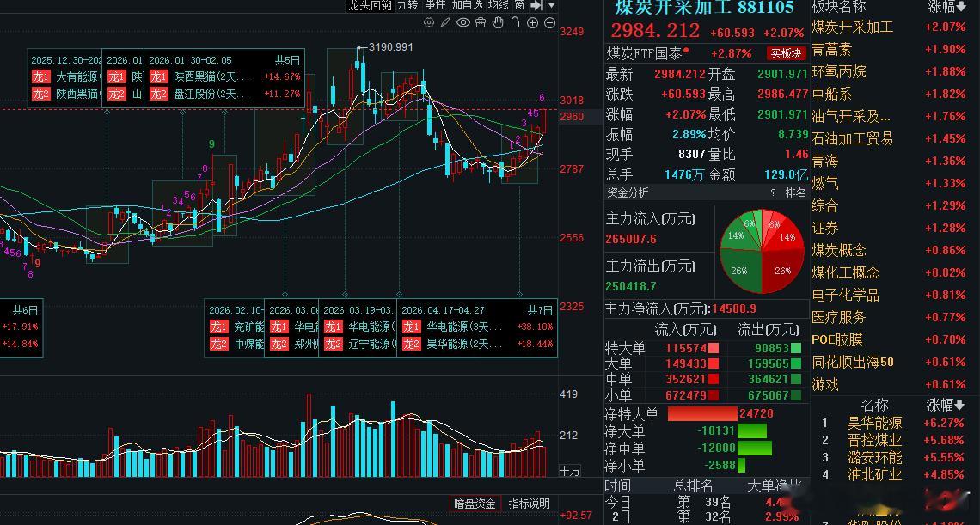Viewport: 980px width, 525px height.
Task: Activate the hand pan tool icon
Action: (498, 22)
